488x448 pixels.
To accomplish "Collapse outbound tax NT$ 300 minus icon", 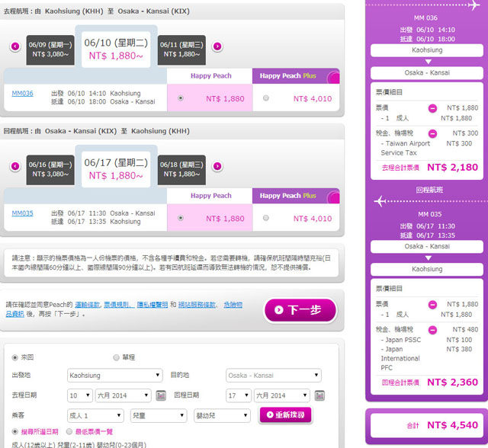I will 432,133.
